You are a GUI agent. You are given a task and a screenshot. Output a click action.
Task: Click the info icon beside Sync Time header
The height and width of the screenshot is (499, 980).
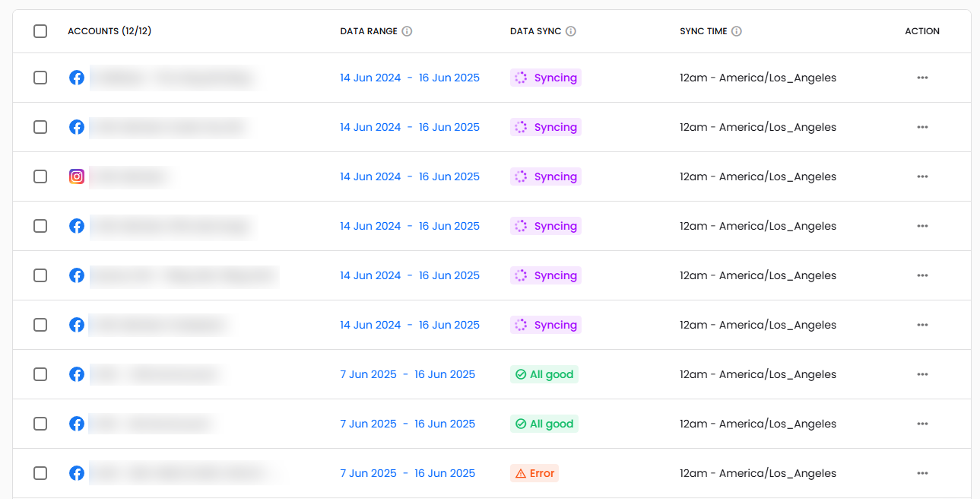[x=737, y=31]
